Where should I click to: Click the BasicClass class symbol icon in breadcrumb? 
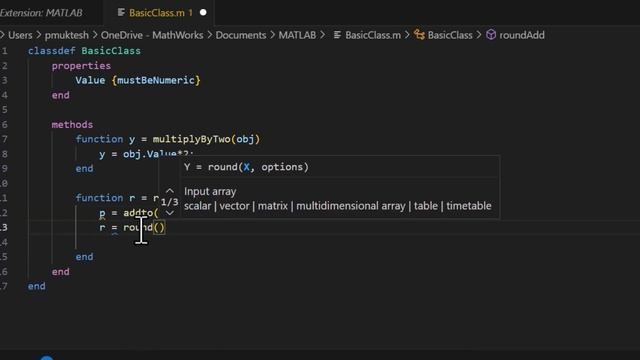419,35
